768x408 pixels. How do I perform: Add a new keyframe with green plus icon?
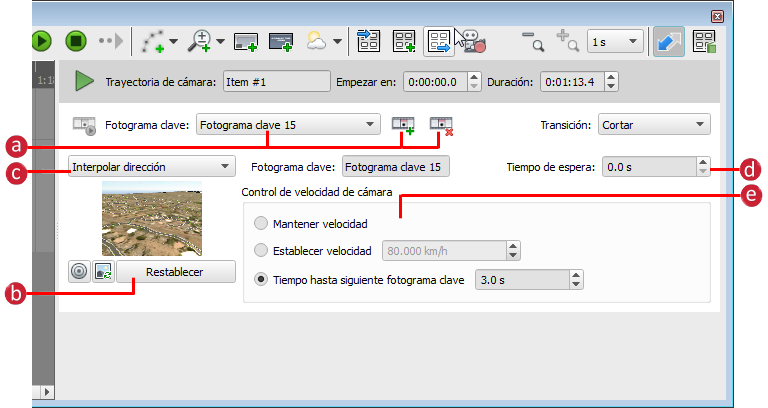click(x=403, y=125)
